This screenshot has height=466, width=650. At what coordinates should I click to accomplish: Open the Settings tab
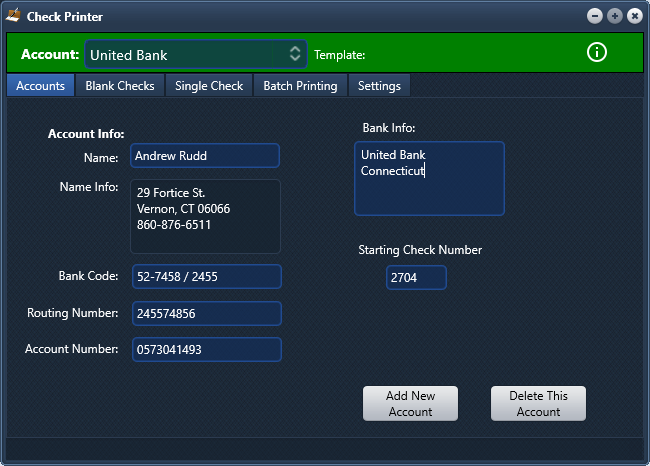[x=379, y=86]
